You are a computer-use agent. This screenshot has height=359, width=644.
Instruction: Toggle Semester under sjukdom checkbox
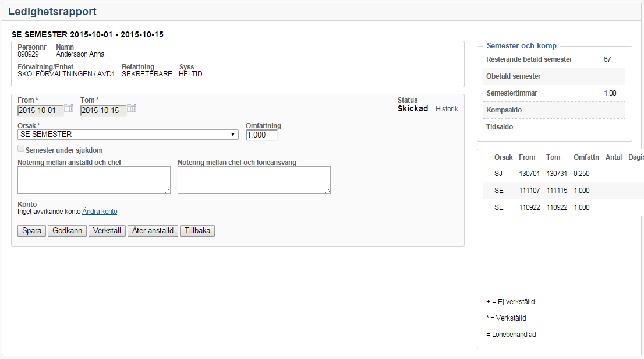[x=21, y=149]
